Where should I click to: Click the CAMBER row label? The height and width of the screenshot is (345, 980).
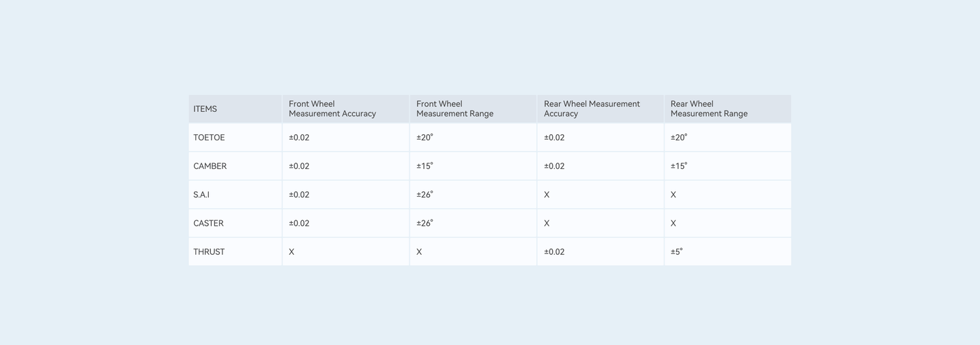[210, 166]
